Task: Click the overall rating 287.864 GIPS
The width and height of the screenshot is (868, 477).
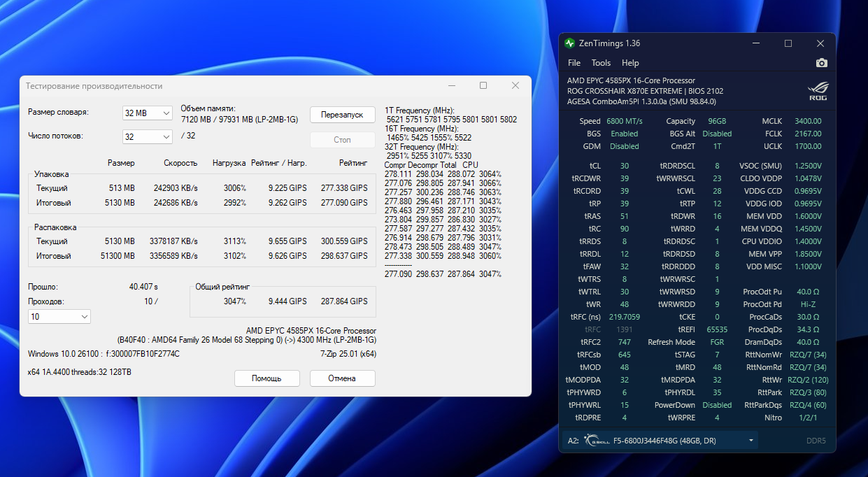Action: click(x=344, y=301)
